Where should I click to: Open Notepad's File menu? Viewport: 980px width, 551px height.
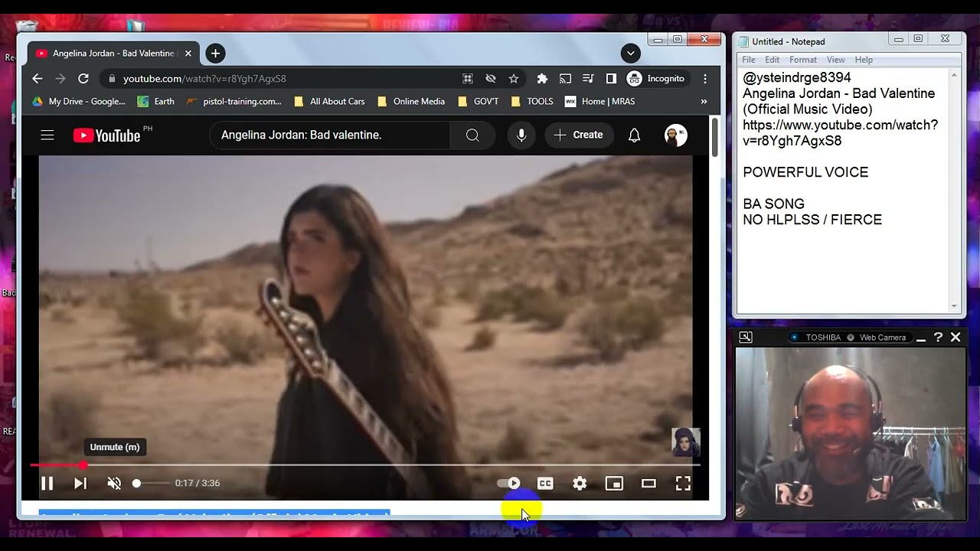[749, 60]
